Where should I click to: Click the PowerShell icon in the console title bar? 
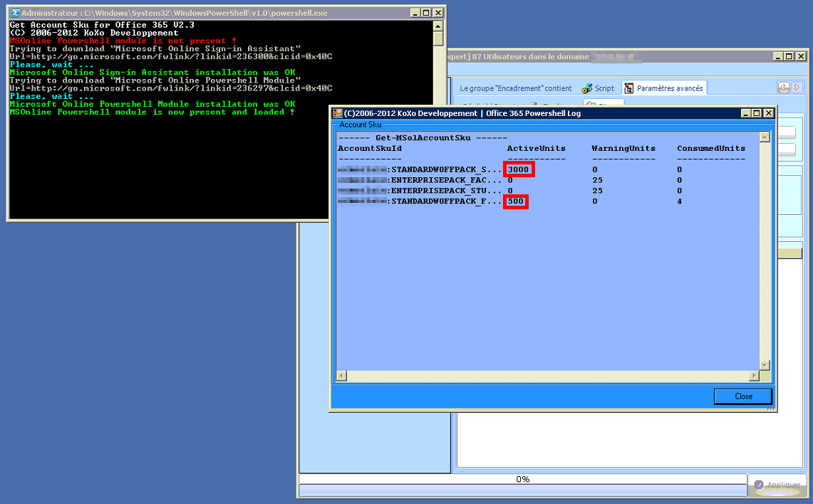pyautogui.click(x=15, y=13)
